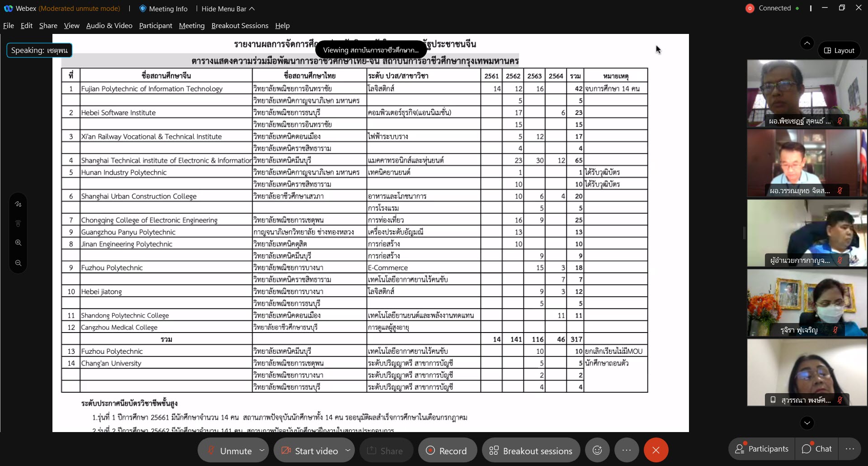Viewport: 868px width, 466px height.
Task: Click 'Hebei Software Institute' cell
Action: pyautogui.click(x=166, y=113)
